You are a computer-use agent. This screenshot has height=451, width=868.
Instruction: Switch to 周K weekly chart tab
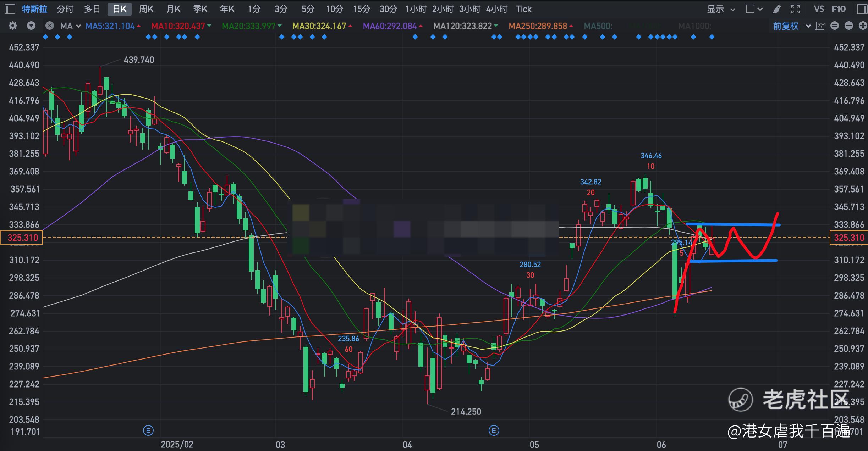point(146,9)
